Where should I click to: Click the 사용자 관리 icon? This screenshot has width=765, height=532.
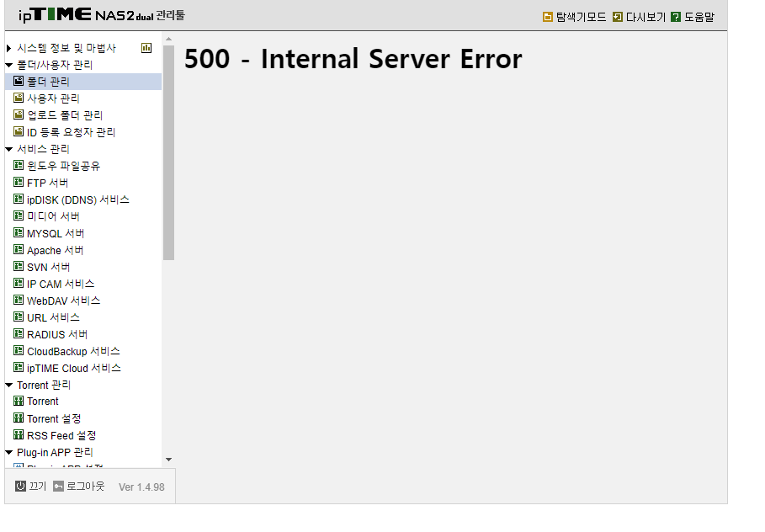tap(19, 98)
